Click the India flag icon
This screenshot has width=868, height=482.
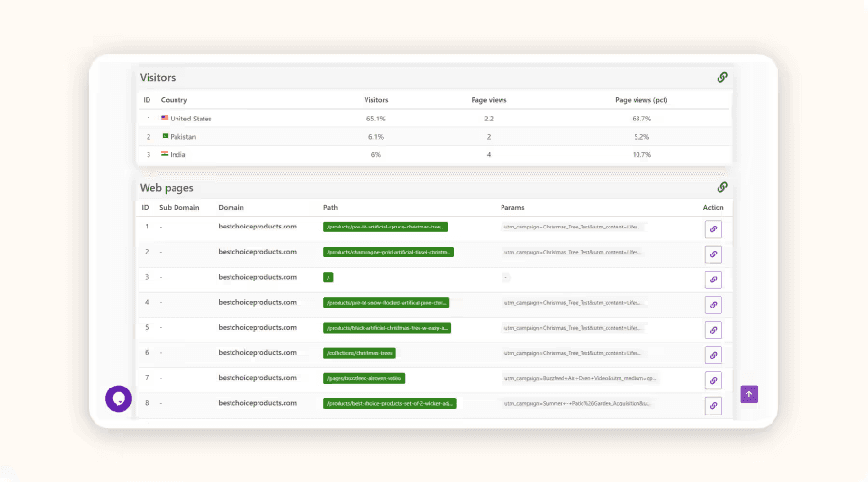[164, 154]
